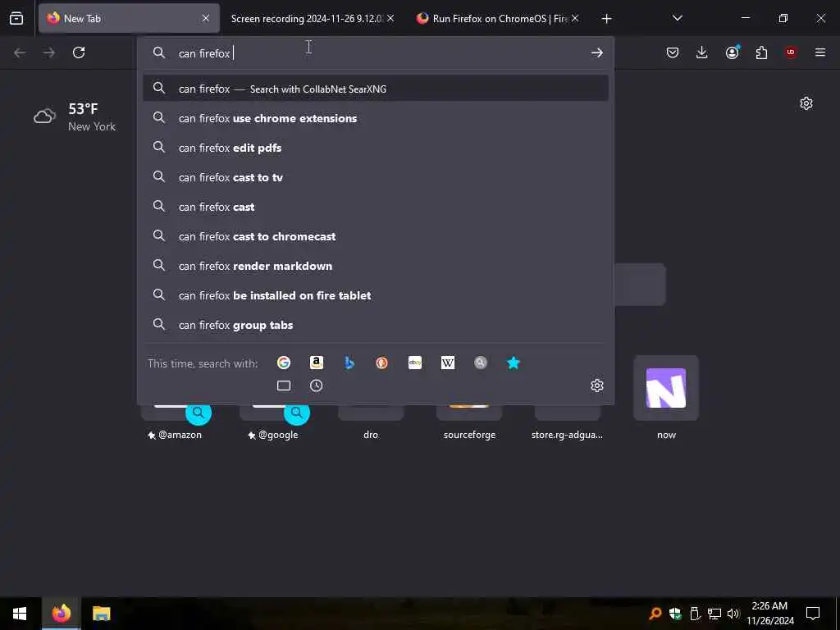Image resolution: width=840 pixels, height=630 pixels.
Task: Open the network tray icon
Action: coord(714,614)
